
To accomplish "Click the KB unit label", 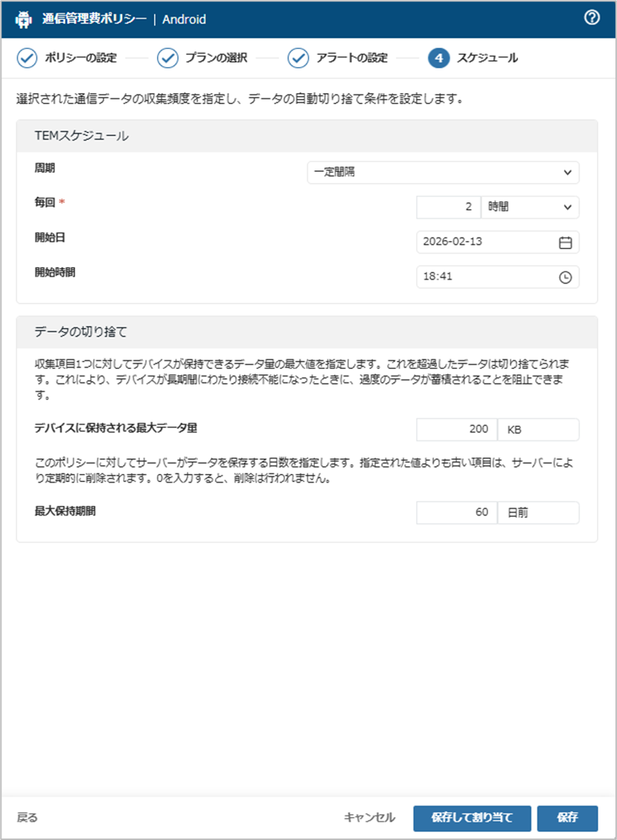I will click(x=514, y=429).
